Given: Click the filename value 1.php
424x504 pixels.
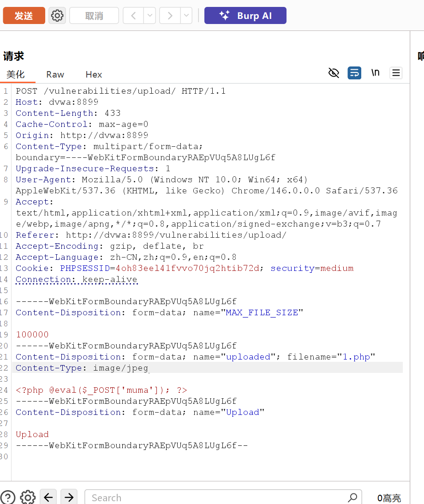Looking at the screenshot, I should [356, 357].
